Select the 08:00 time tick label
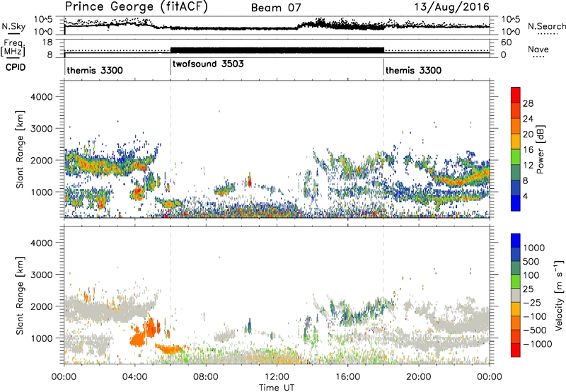 [206, 376]
